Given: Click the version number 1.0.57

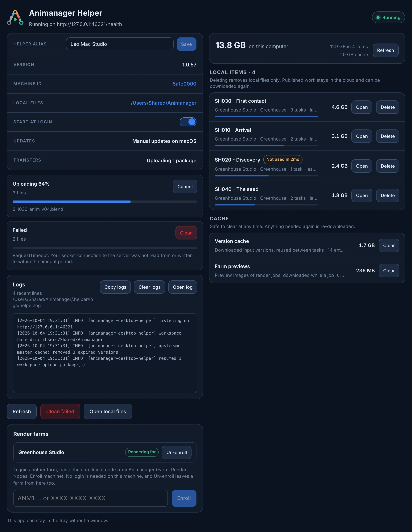Looking at the screenshot, I should click(x=189, y=65).
